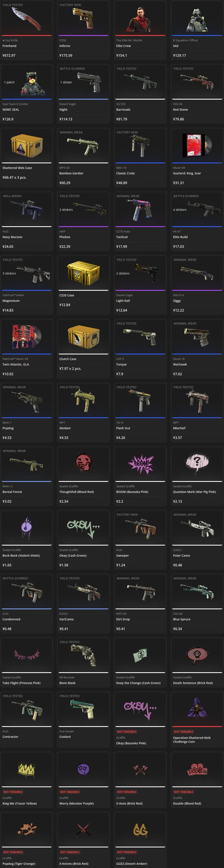Click the Scarlxrd King, Scar music kit
The width and height of the screenshot is (224, 868).
pyautogui.click(x=197, y=157)
